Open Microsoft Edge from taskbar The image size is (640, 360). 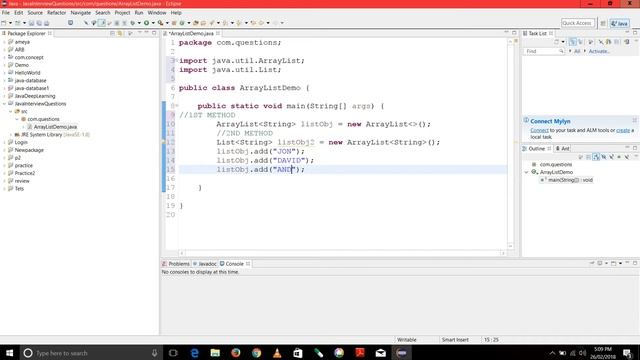pos(195,353)
